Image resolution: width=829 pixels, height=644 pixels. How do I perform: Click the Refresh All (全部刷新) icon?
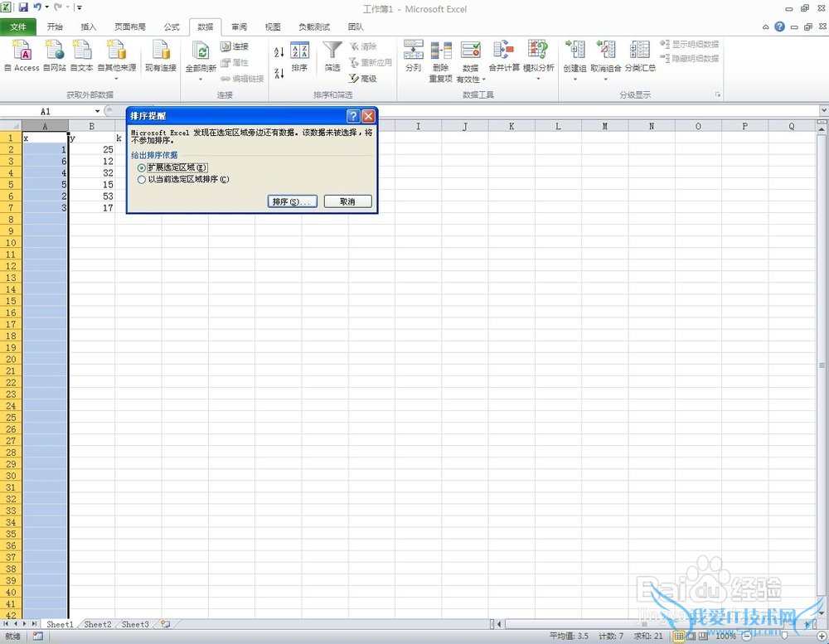[x=201, y=51]
